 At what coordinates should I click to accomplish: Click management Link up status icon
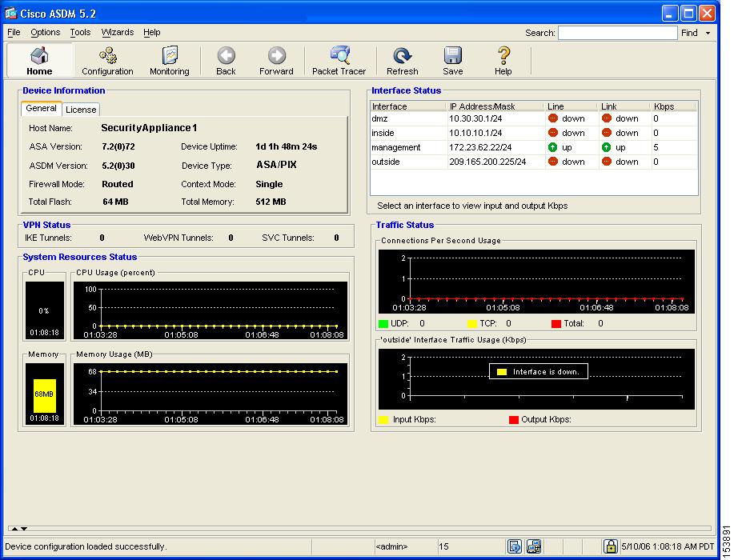coord(606,147)
